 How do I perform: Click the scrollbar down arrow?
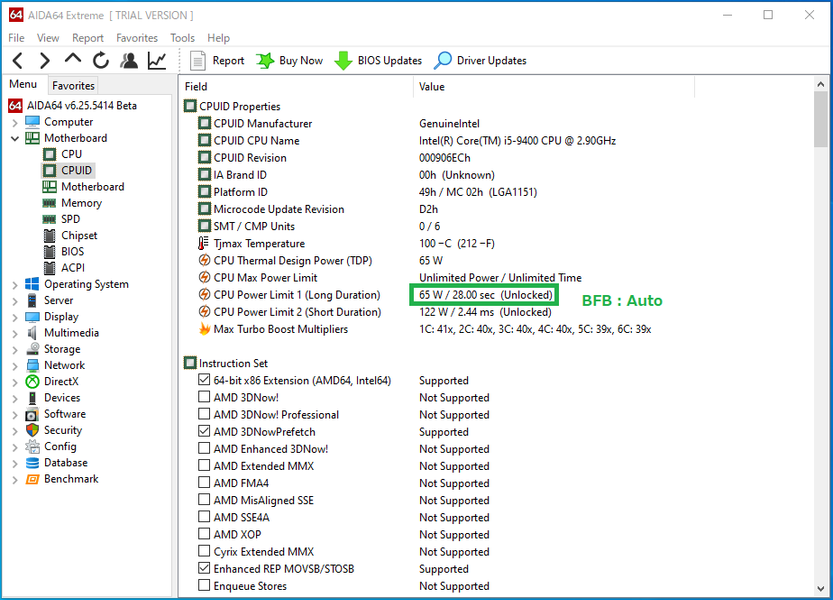coord(820,588)
